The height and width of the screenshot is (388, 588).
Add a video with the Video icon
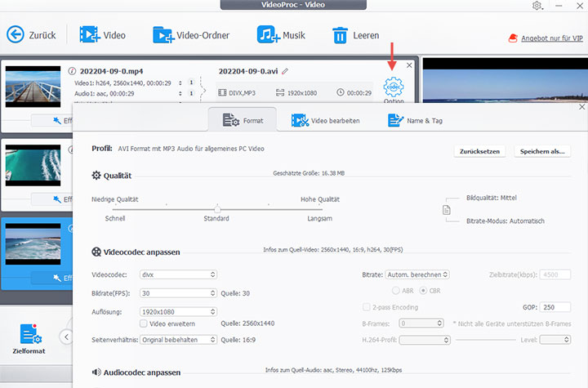coord(89,35)
